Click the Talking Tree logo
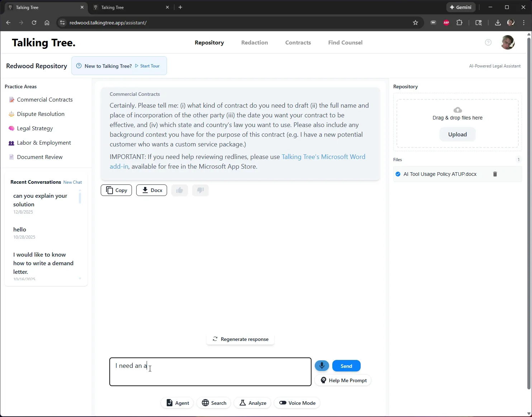This screenshot has height=417, width=532. point(43,43)
